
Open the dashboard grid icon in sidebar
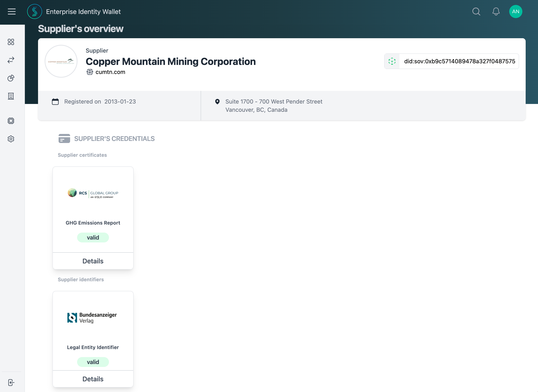coord(11,42)
